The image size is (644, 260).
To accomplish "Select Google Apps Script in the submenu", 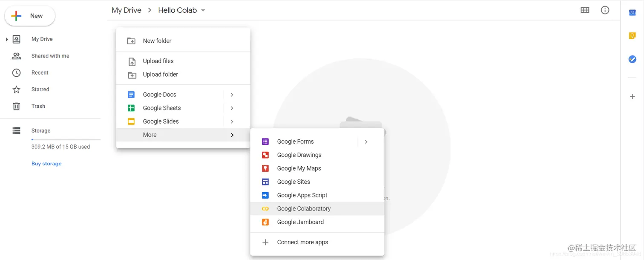I will (x=317, y=195).
